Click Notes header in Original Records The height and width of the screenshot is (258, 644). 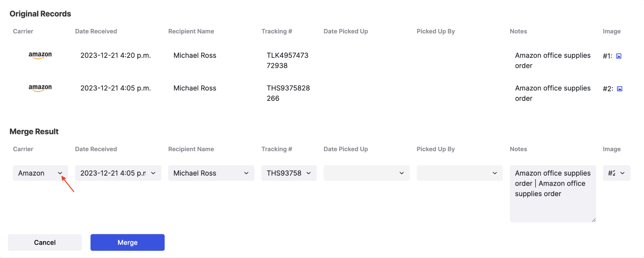coord(518,31)
